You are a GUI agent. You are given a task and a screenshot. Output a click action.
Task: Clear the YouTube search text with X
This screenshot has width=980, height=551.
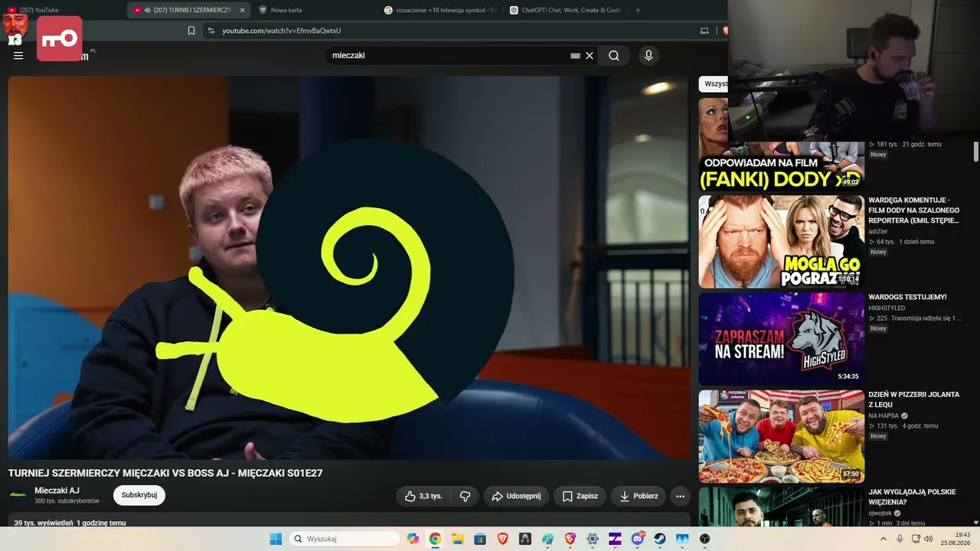(590, 55)
